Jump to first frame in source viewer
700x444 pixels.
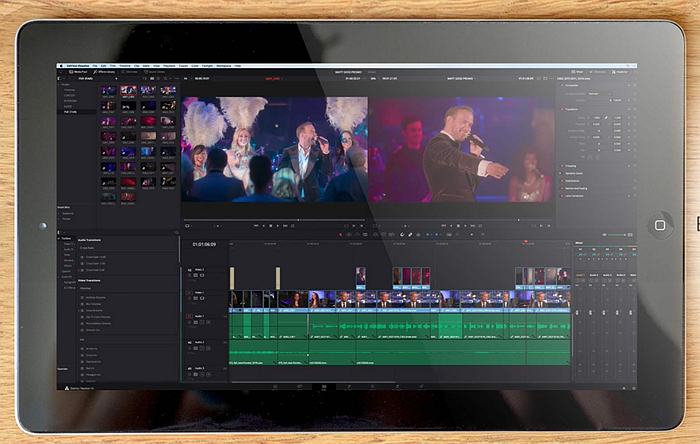point(256,226)
